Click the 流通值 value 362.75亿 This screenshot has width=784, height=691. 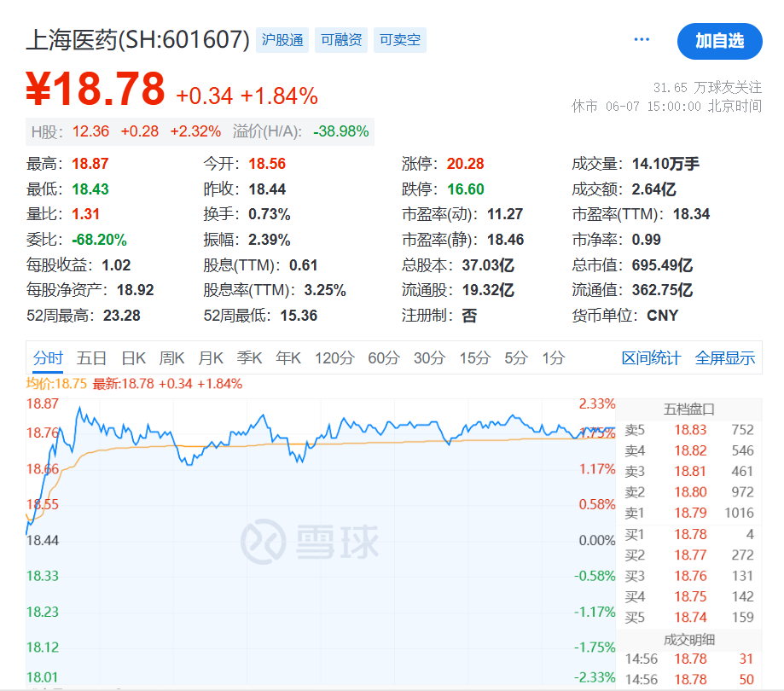coord(663,290)
